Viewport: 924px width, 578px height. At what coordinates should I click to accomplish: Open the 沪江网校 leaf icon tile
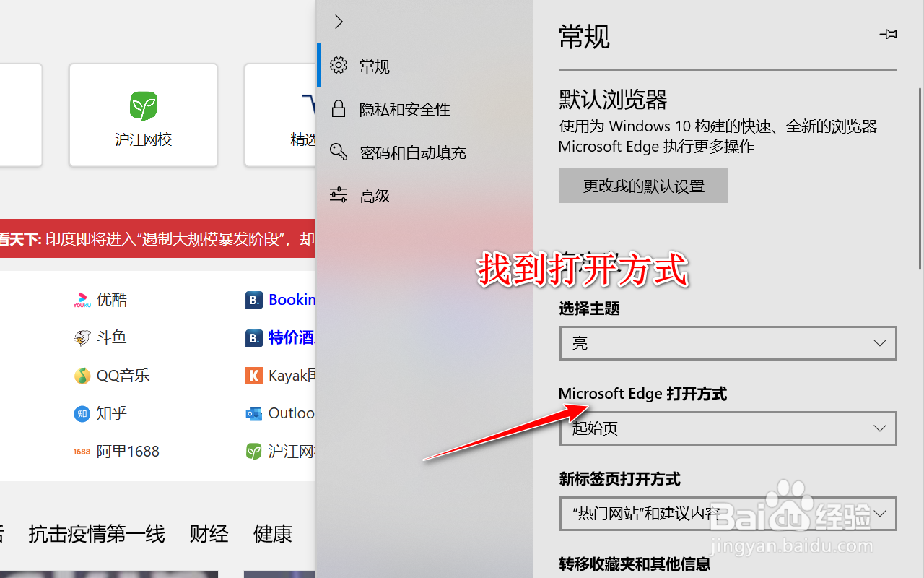click(144, 105)
